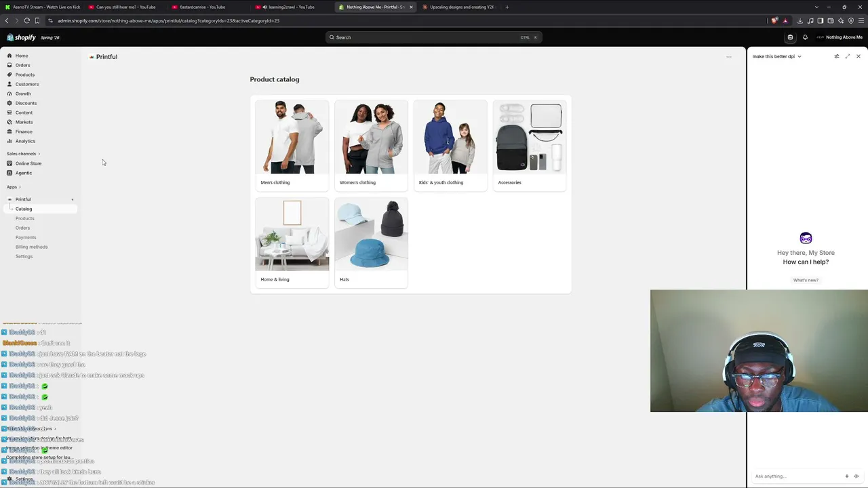Open notifications bell in Shopify top bar
868x488 pixels.
[x=805, y=37]
